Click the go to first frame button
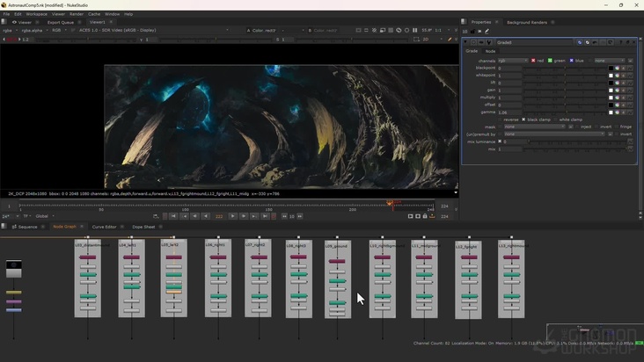Image resolution: width=644 pixels, height=362 pixels. 173,216
